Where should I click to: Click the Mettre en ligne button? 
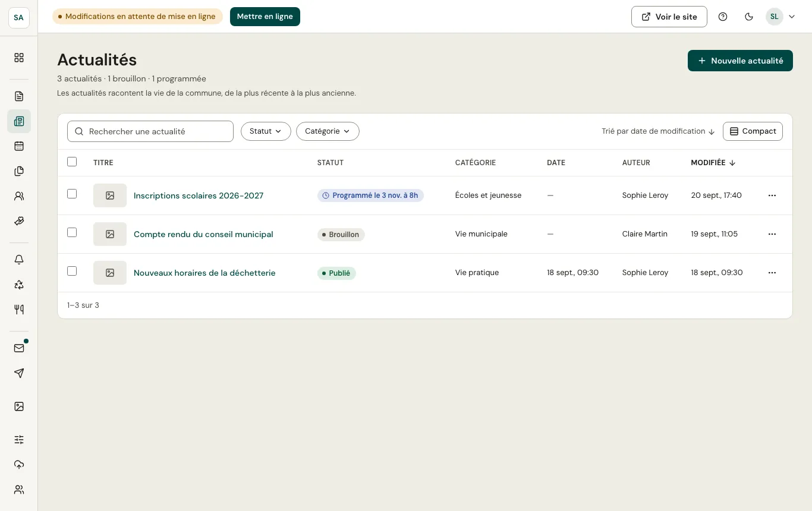tap(265, 17)
